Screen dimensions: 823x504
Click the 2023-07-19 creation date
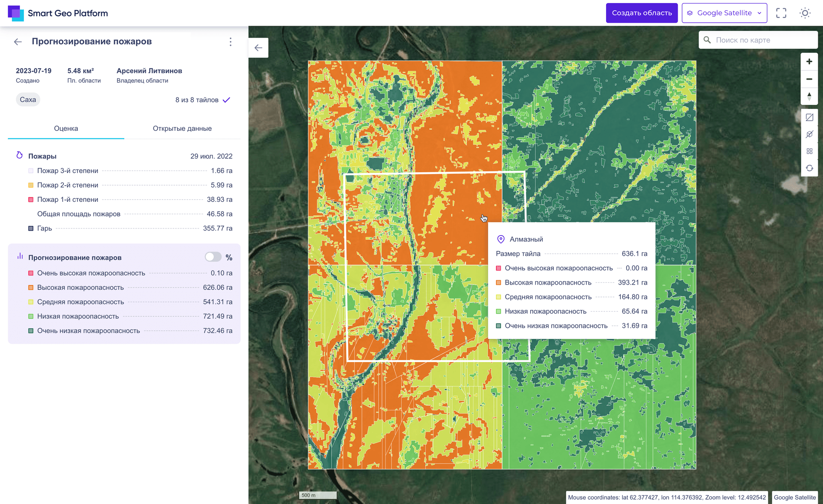pos(33,71)
